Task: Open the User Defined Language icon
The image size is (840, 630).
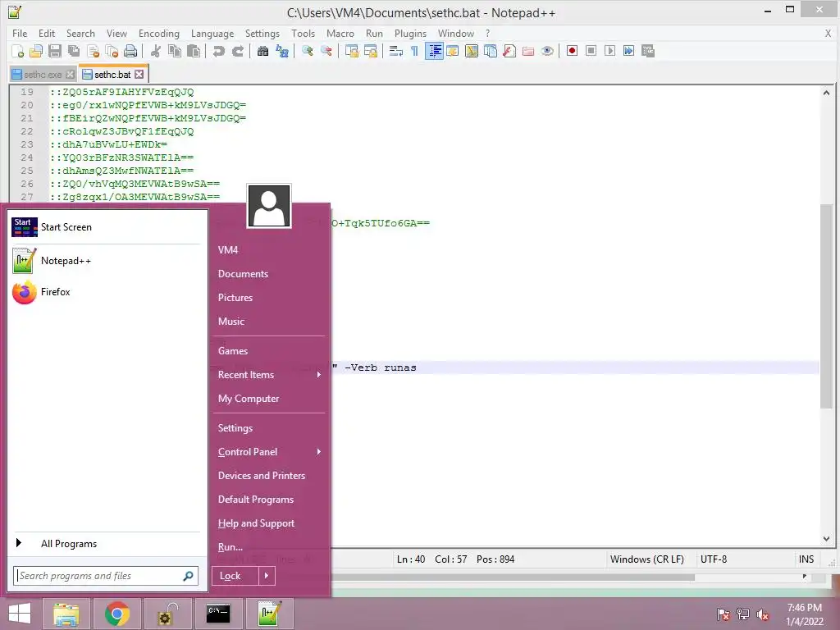Action: tap(453, 51)
